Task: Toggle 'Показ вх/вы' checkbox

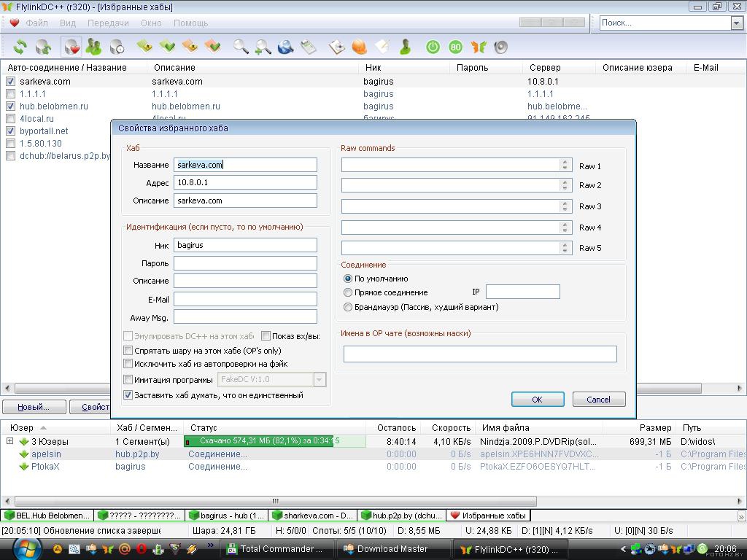Action: click(266, 336)
